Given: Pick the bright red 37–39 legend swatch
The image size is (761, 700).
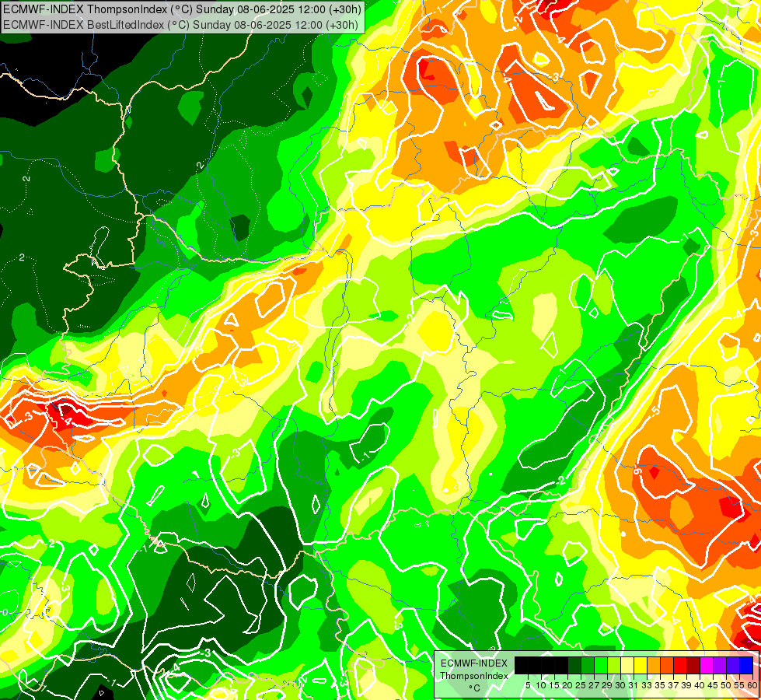Looking at the screenshot, I should pyautogui.click(x=680, y=665).
